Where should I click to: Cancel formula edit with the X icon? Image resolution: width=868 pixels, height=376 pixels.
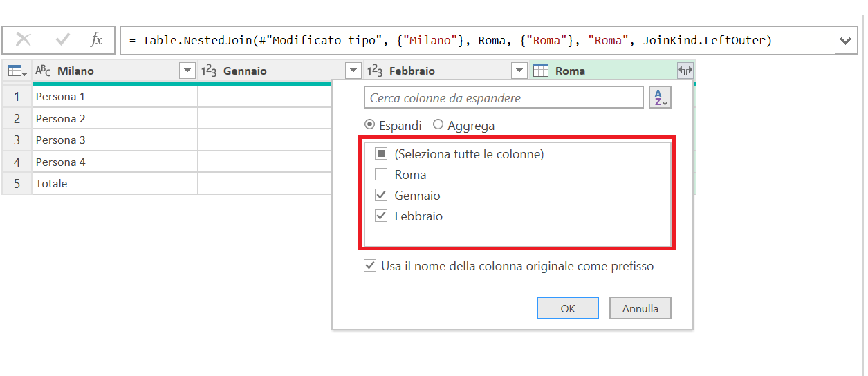click(24, 40)
